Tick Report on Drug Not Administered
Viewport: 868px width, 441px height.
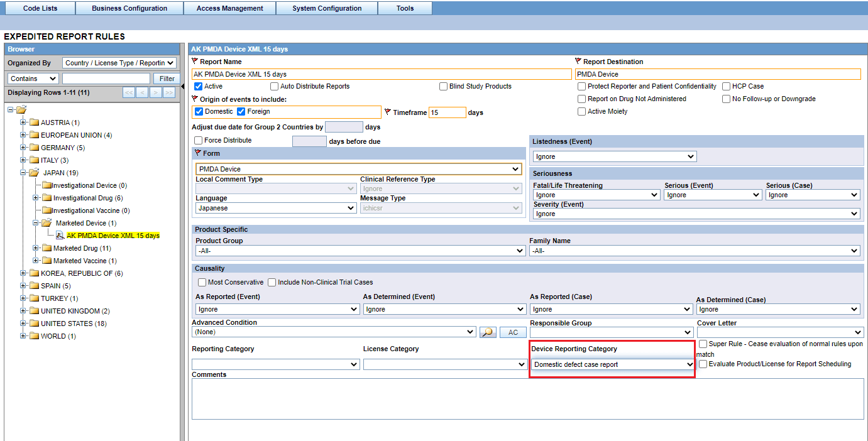click(x=582, y=99)
